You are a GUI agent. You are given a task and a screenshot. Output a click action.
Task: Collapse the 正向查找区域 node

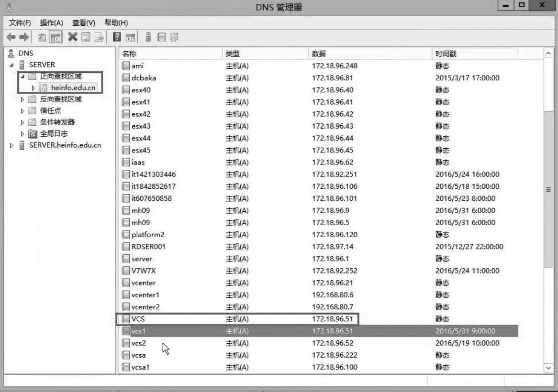(22, 76)
